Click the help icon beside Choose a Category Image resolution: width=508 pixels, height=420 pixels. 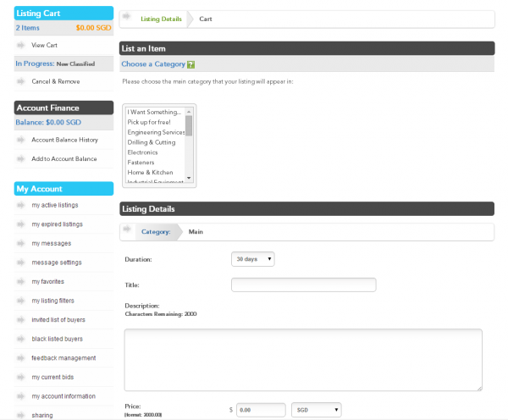pyautogui.click(x=191, y=64)
